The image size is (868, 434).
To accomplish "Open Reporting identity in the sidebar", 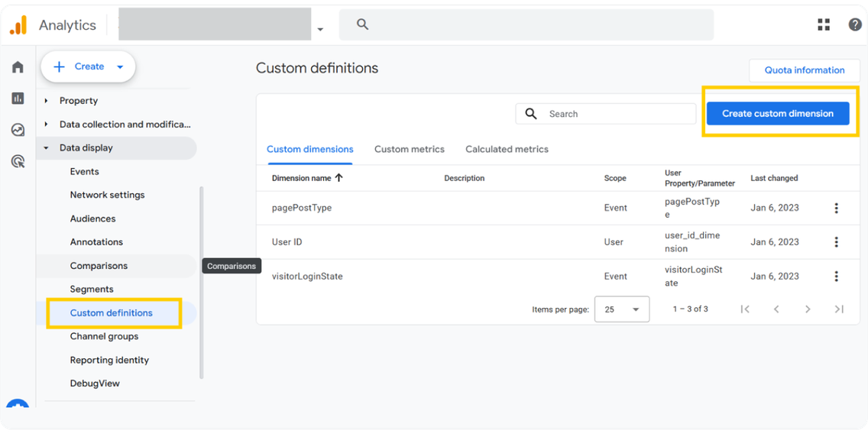I will 109,360.
